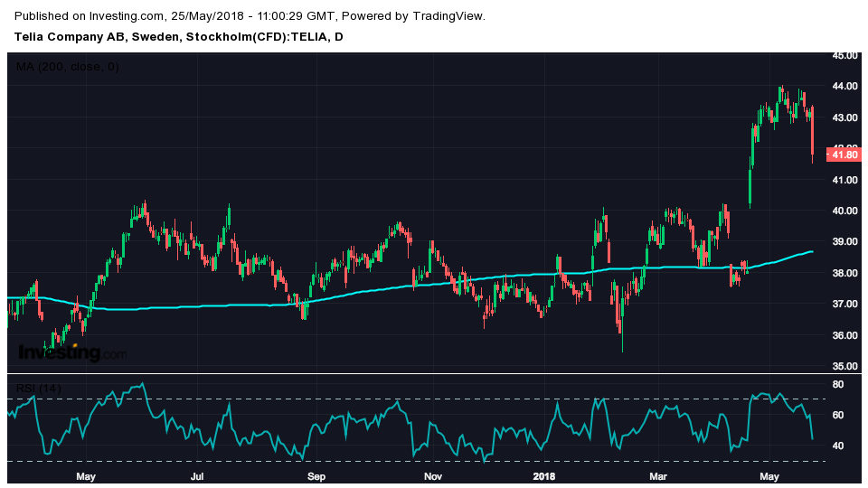Click the 37.00 price axis label
The image size is (868, 488).
tap(844, 304)
